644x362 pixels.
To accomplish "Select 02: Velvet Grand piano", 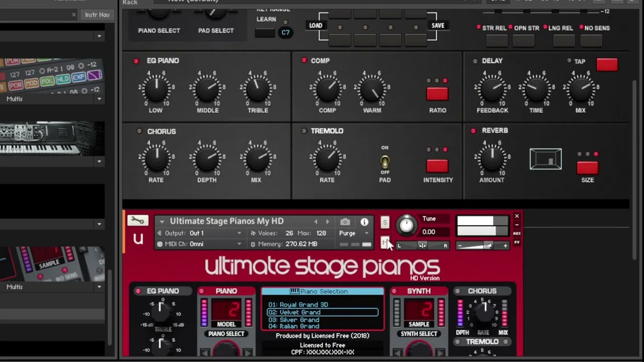I will (x=323, y=312).
